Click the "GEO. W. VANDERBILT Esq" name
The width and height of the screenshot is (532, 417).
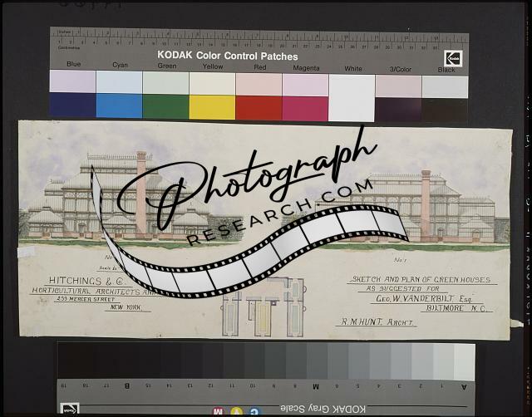(424, 299)
